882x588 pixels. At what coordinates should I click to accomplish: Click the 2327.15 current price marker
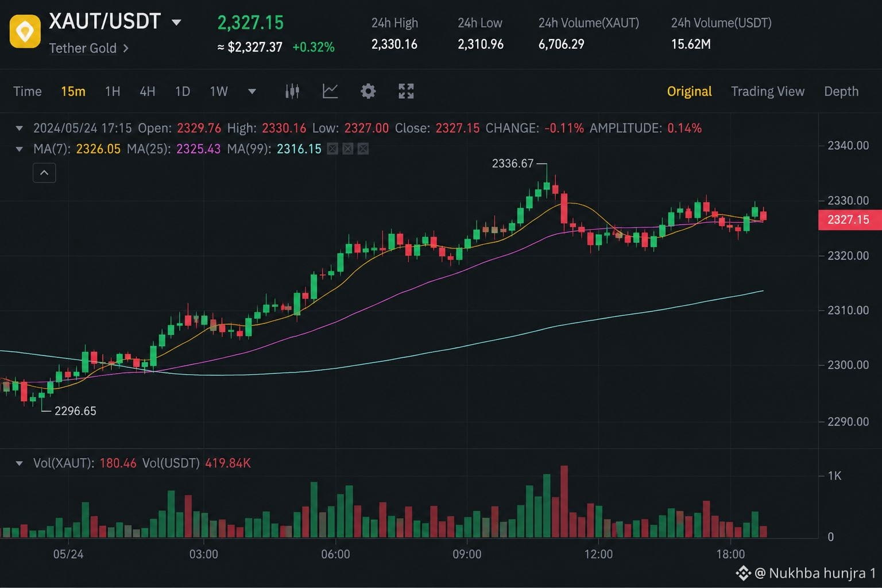pyautogui.click(x=849, y=219)
